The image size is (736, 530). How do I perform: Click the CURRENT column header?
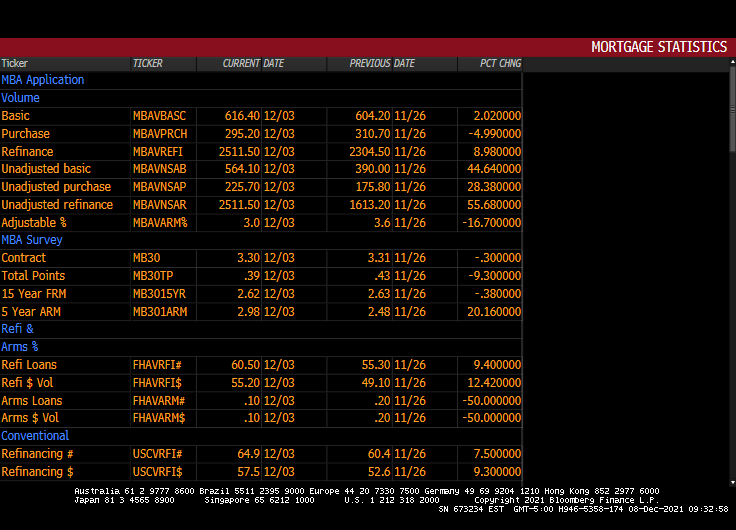tap(241, 64)
